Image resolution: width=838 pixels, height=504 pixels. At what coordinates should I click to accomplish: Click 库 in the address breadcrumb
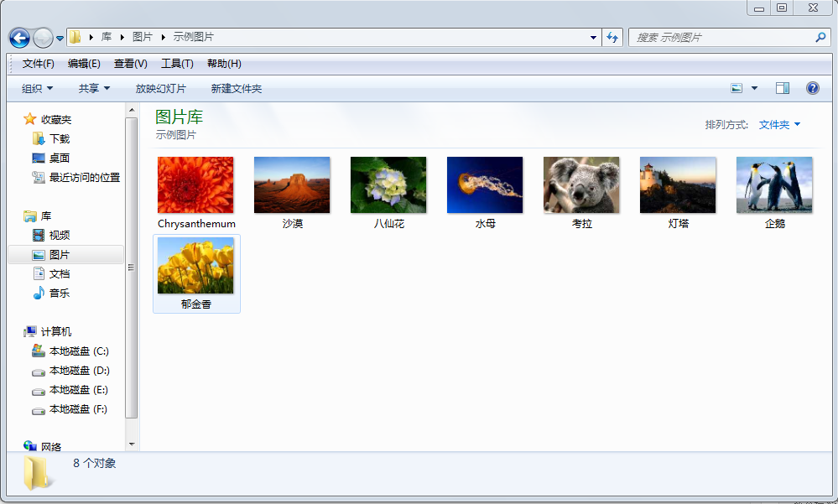click(107, 37)
